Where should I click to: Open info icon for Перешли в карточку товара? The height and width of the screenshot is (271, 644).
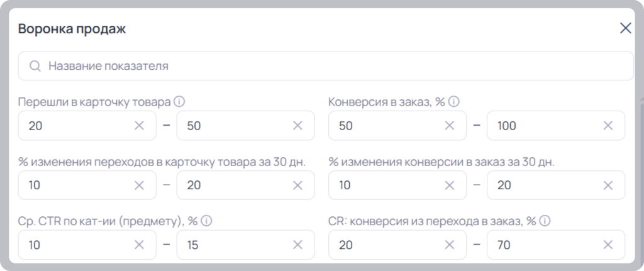(x=179, y=101)
